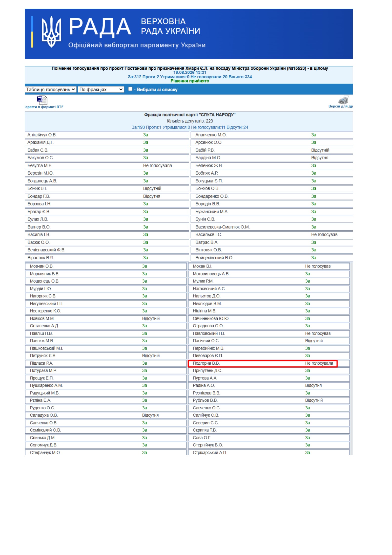Click 'Не голосувала' next to Безугла М.В.
This screenshot has width=392, height=555.
tap(157, 165)
